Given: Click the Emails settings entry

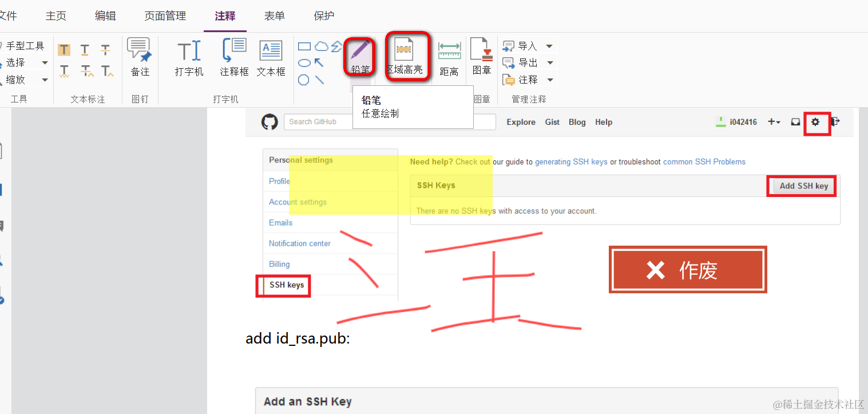Looking at the screenshot, I should pos(280,223).
